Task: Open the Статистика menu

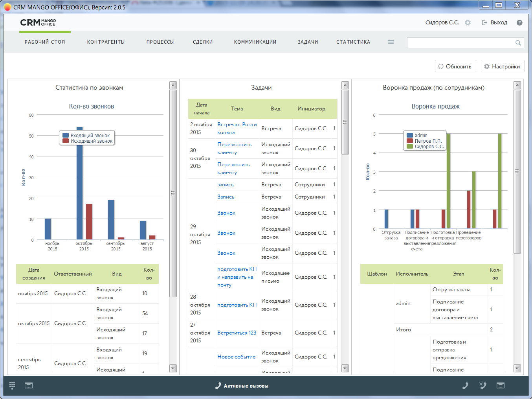Action: [353, 42]
